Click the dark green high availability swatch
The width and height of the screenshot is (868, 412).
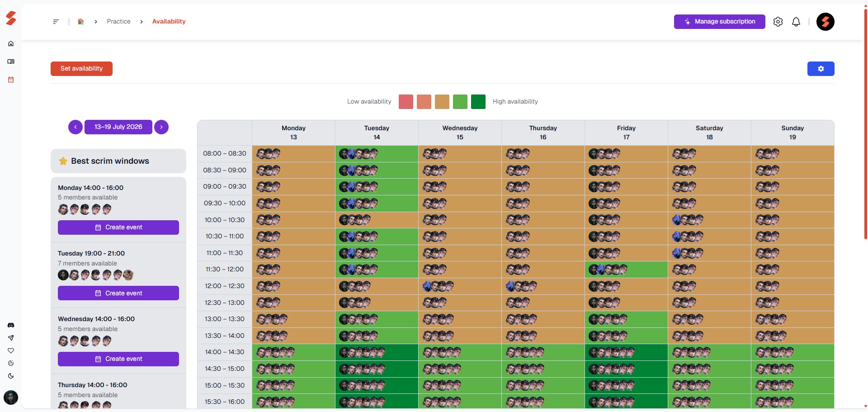point(478,102)
